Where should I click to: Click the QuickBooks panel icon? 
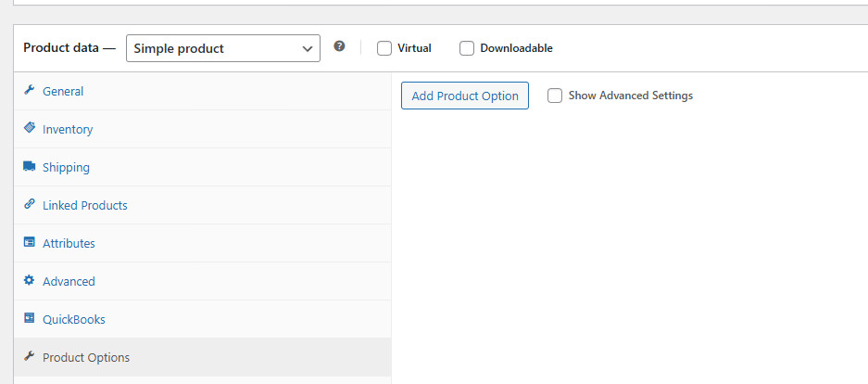tap(30, 318)
